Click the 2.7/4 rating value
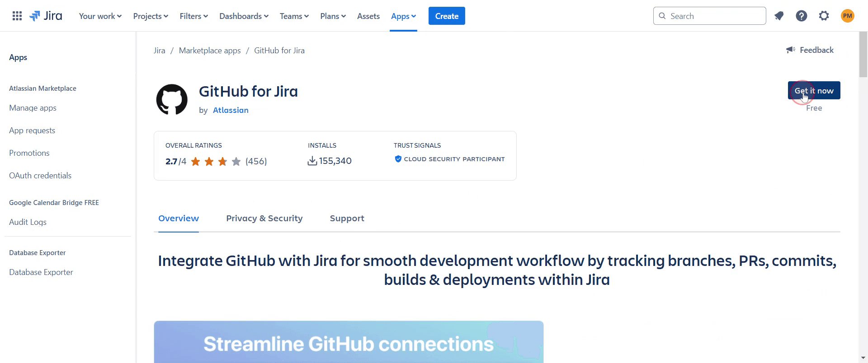Image resolution: width=868 pixels, height=363 pixels. pyautogui.click(x=176, y=162)
